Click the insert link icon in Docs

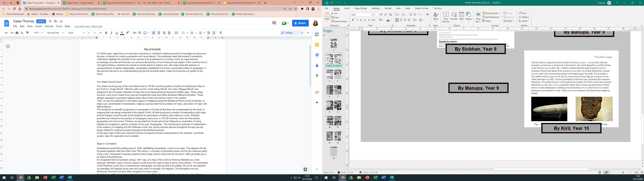coord(135,33)
